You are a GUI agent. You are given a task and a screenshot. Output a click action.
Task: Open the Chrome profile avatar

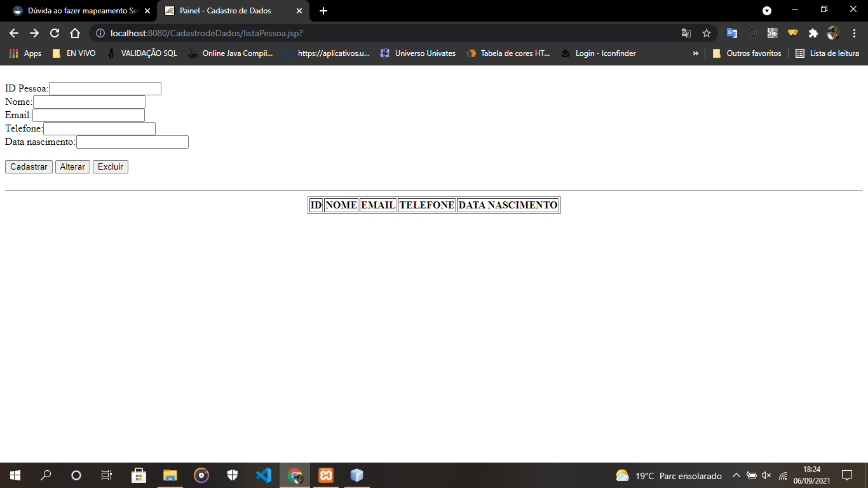point(834,33)
